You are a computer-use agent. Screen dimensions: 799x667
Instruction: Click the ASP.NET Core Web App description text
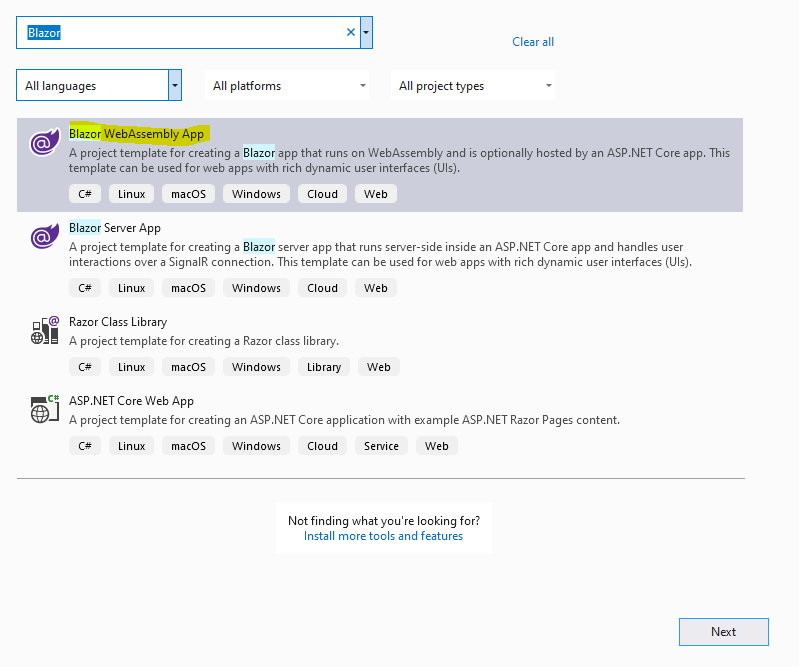point(344,420)
